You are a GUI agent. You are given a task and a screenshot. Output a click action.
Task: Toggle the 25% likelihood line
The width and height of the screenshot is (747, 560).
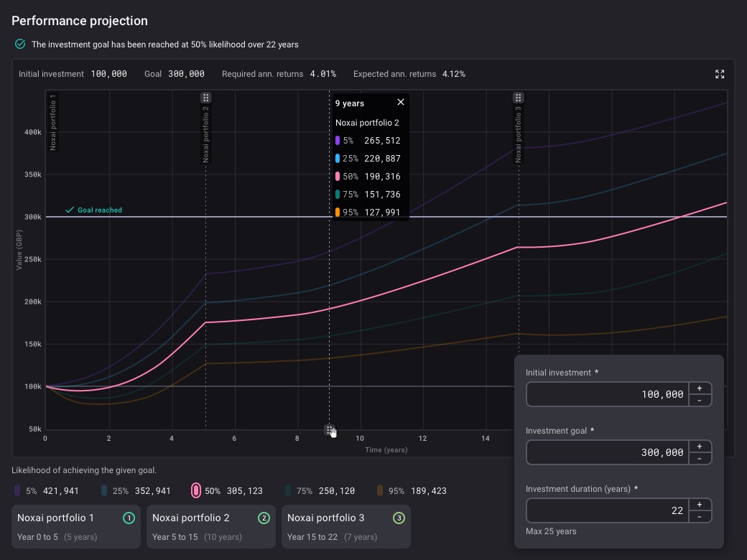tap(135, 491)
